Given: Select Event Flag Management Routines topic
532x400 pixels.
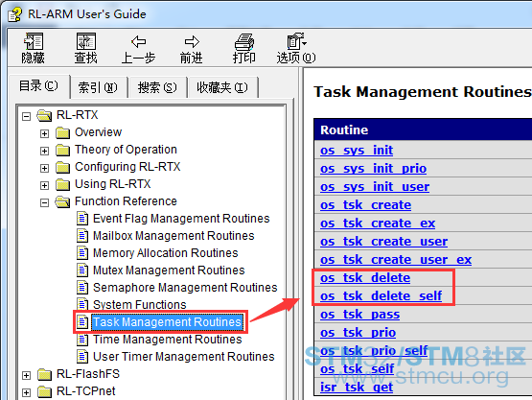Looking at the screenshot, I should click(x=181, y=219).
